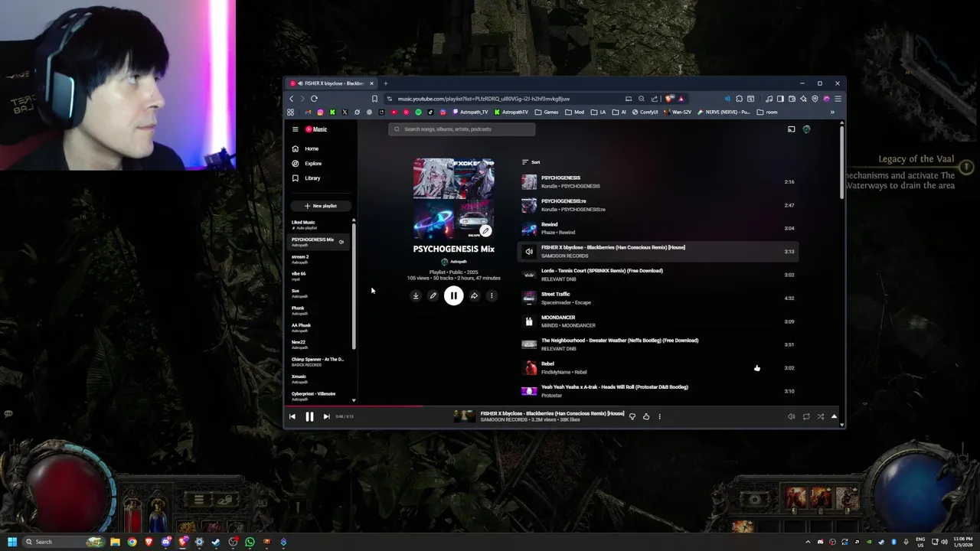Open WhatsApp from the taskbar
The width and height of the screenshot is (980, 551).
[250, 542]
